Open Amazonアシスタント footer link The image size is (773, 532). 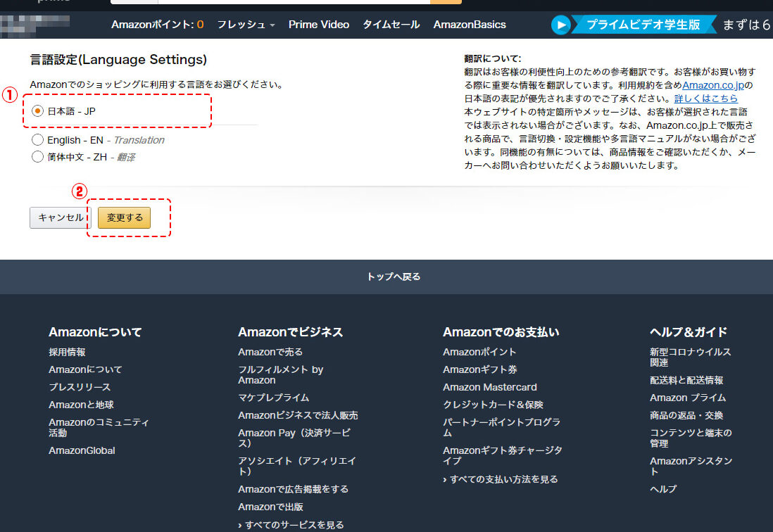pos(691,466)
